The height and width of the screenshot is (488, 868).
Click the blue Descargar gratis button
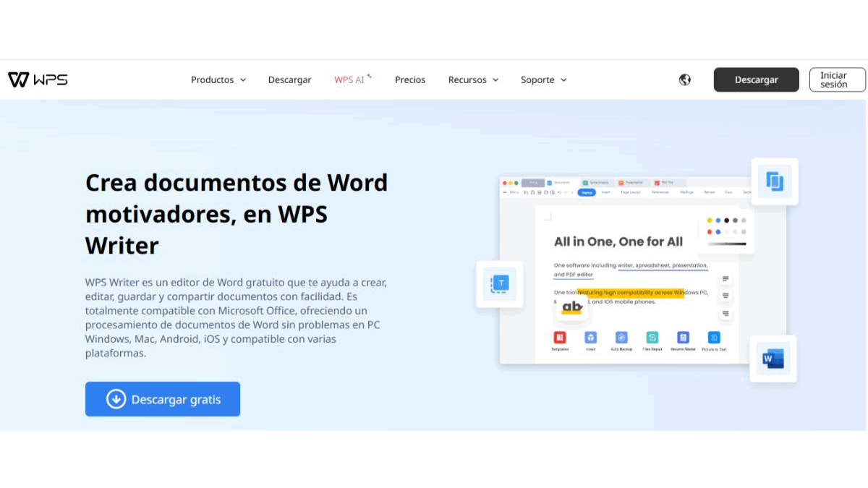pos(163,399)
